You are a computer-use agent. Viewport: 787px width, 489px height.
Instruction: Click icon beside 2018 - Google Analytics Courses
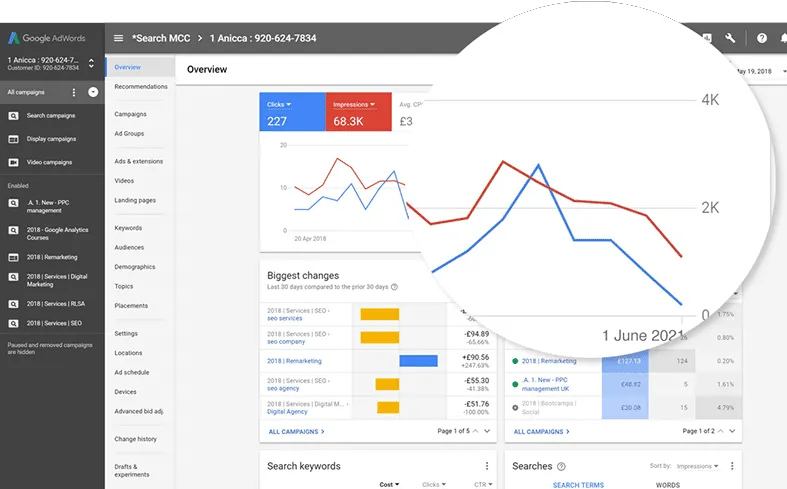[x=14, y=230]
